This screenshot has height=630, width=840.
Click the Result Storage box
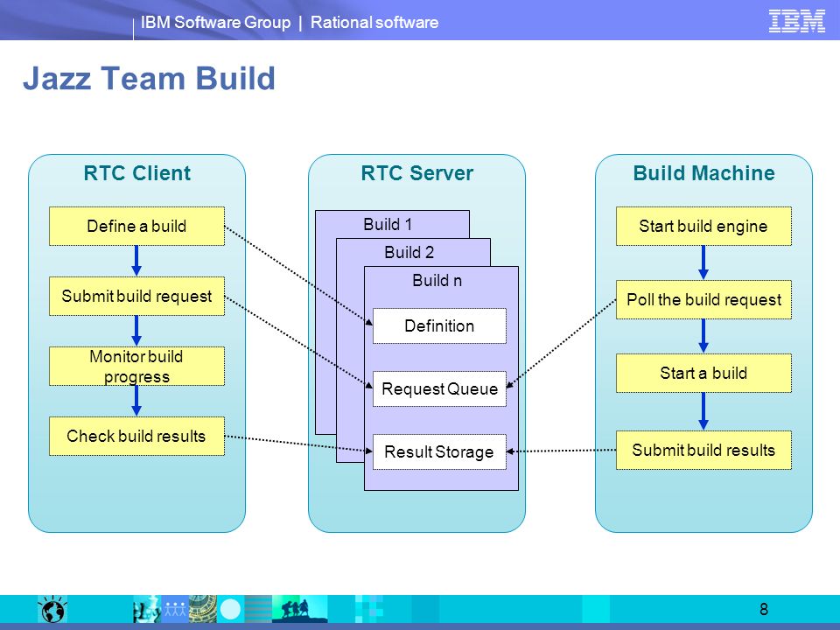coord(439,452)
